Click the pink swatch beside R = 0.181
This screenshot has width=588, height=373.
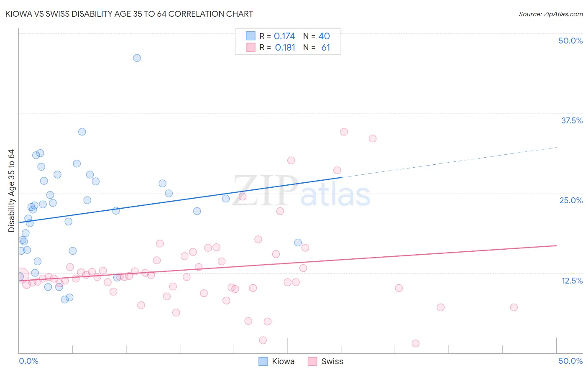pos(251,47)
